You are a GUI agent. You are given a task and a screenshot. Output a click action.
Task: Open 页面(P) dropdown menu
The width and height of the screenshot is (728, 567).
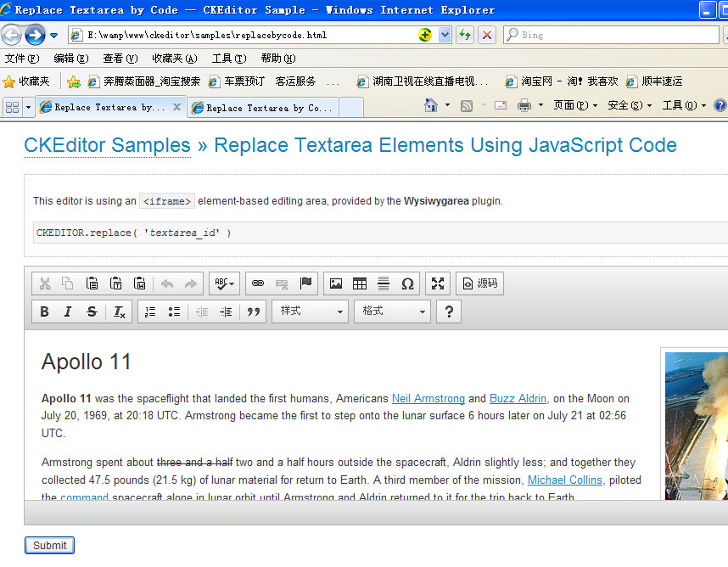point(575,105)
